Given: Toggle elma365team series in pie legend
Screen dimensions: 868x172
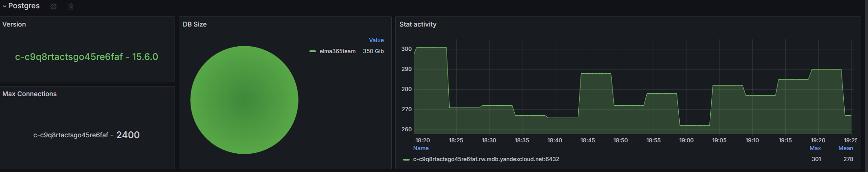Looking at the screenshot, I should (337, 51).
